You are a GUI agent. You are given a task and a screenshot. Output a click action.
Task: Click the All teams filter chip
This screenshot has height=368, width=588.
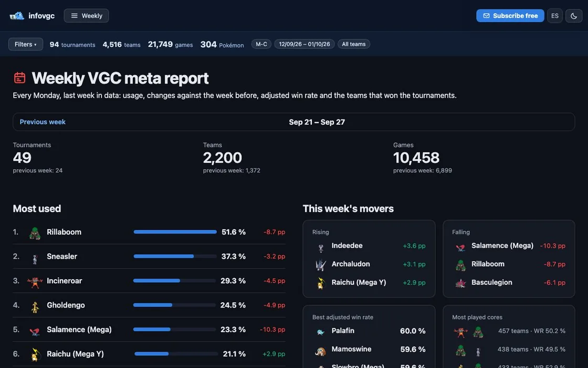pyautogui.click(x=354, y=44)
